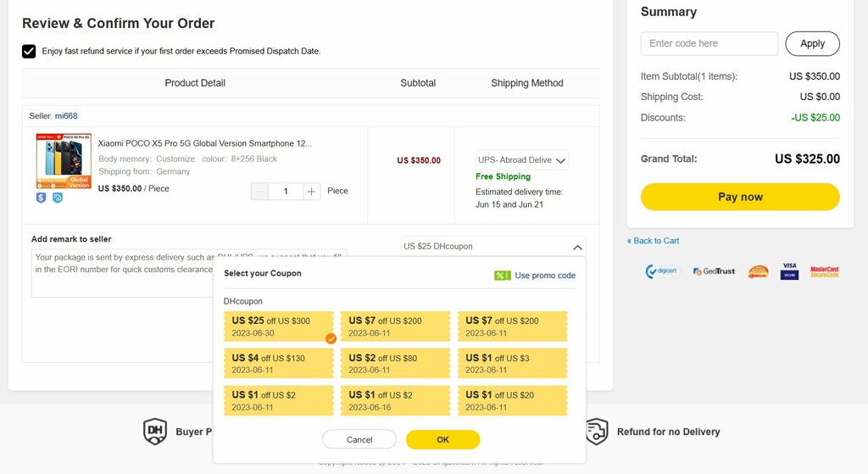
Task: Click the Shipping Cost US $0.00 value
Action: point(820,97)
